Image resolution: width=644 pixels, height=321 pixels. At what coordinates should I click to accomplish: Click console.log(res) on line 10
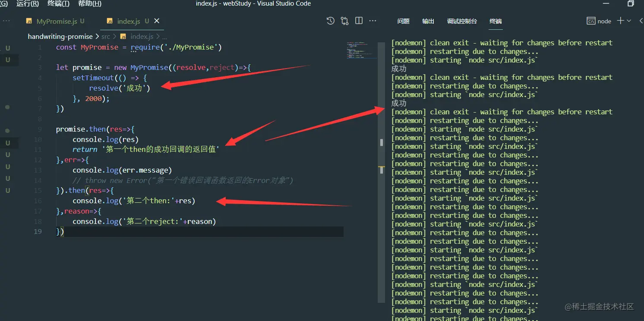(105, 139)
